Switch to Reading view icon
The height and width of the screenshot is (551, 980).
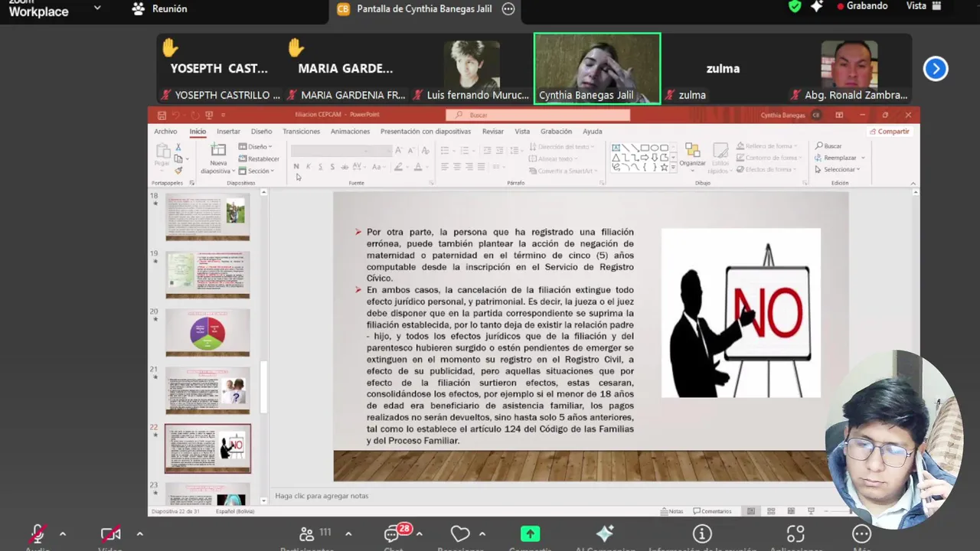tap(791, 511)
